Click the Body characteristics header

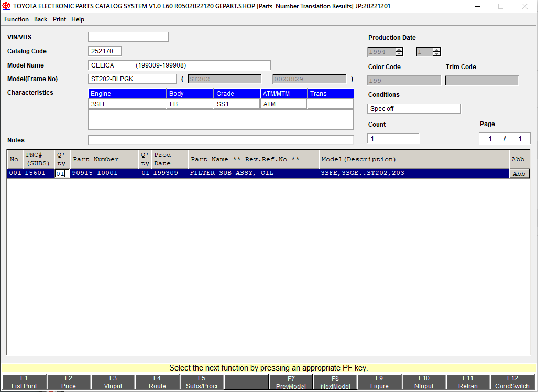point(190,94)
